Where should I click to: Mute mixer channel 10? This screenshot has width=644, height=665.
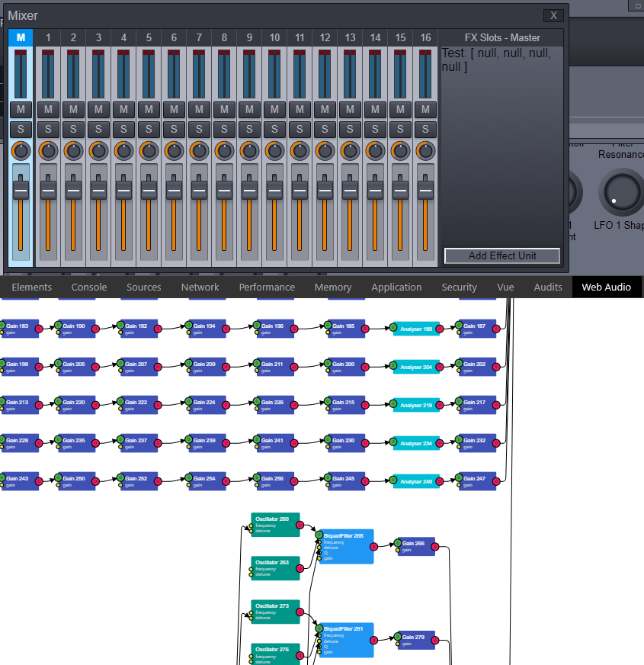point(274,109)
